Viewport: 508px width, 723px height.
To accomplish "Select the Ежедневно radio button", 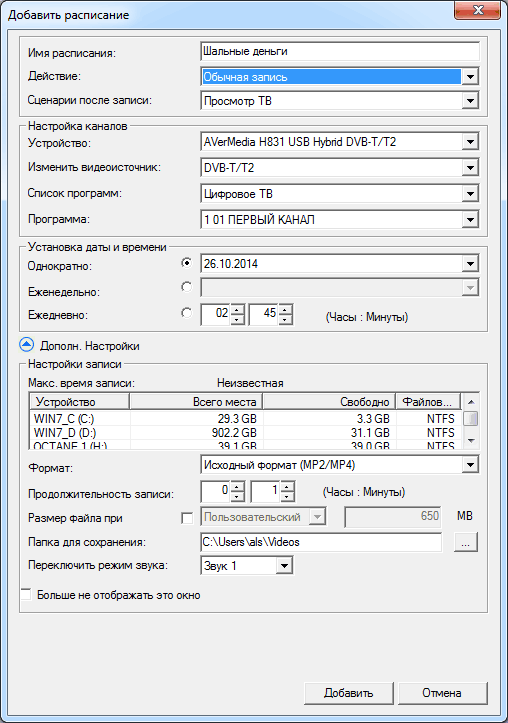I will pos(186,313).
